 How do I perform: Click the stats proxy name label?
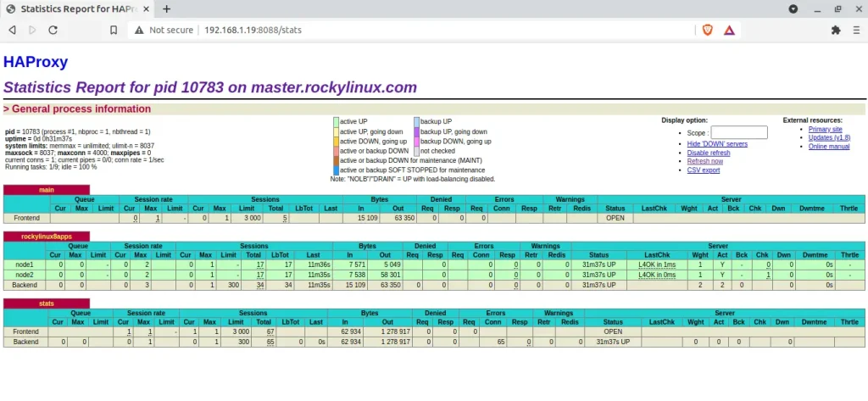pos(47,304)
